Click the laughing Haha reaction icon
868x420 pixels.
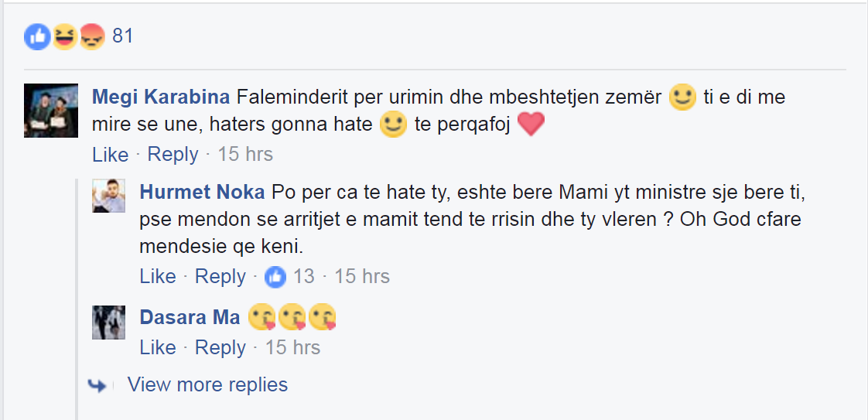(65, 36)
